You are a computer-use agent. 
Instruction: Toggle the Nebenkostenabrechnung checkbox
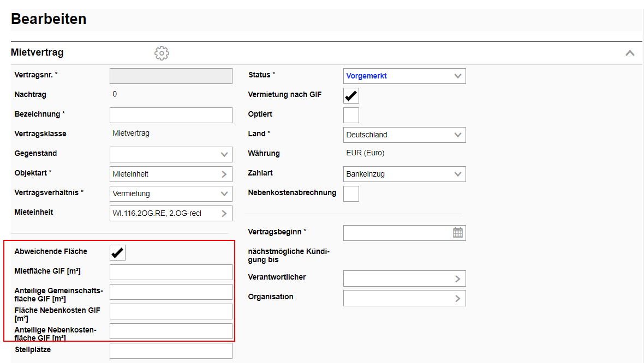coord(351,193)
